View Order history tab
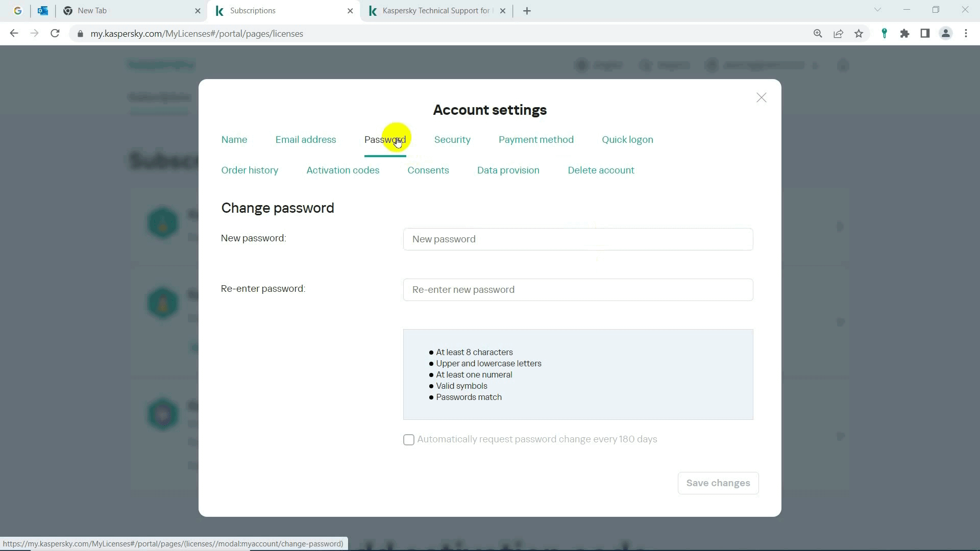Image resolution: width=980 pixels, height=551 pixels. 250,170
